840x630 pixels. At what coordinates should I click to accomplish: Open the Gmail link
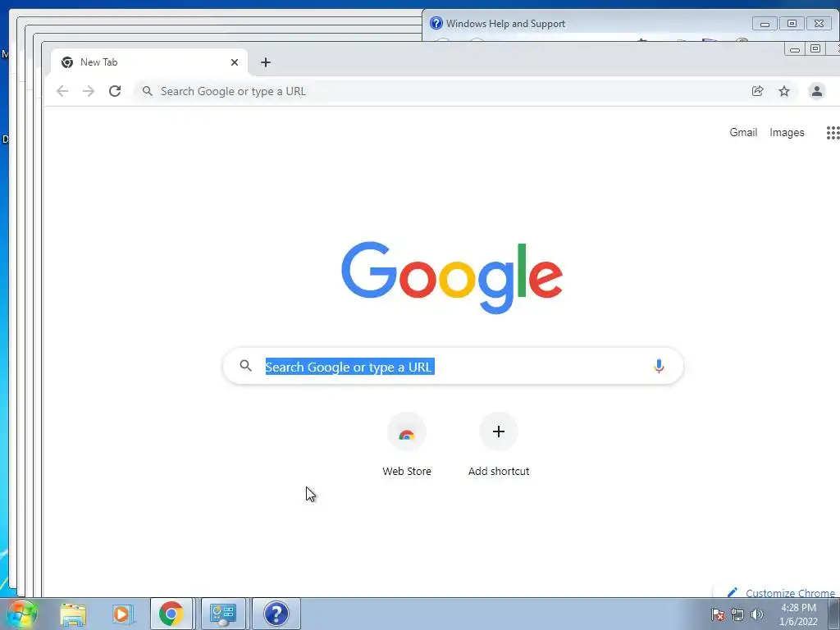743,132
